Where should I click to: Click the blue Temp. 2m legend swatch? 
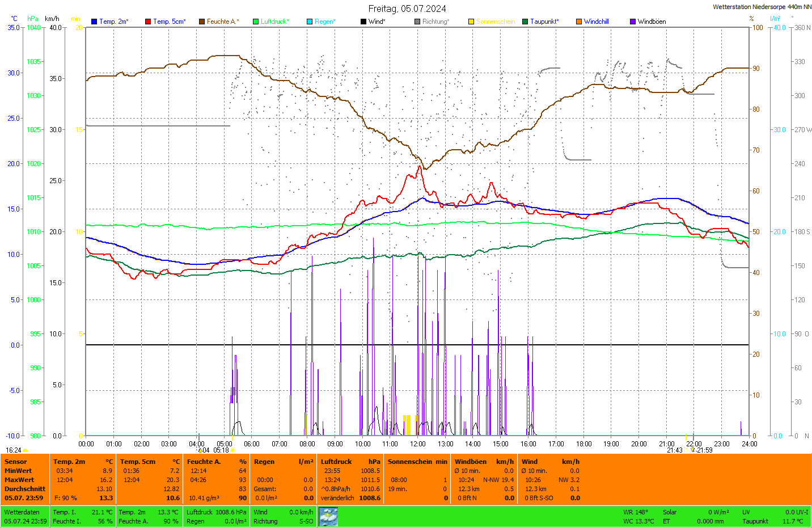click(94, 22)
